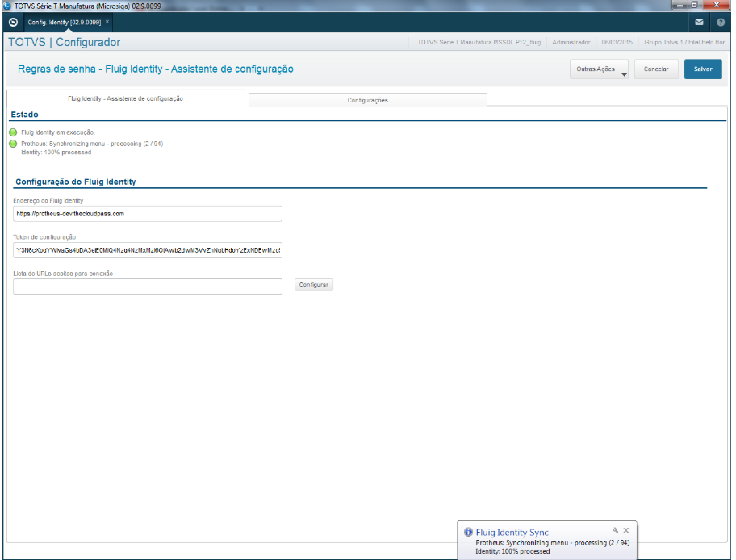The height and width of the screenshot is (560, 736).
Task: Click the Estado section heading
Action: [24, 115]
